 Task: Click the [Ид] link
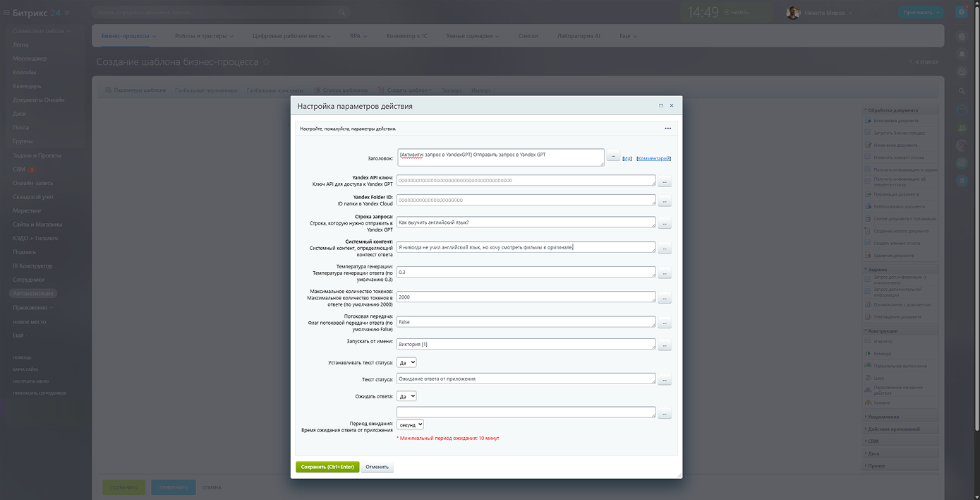pyautogui.click(x=627, y=158)
